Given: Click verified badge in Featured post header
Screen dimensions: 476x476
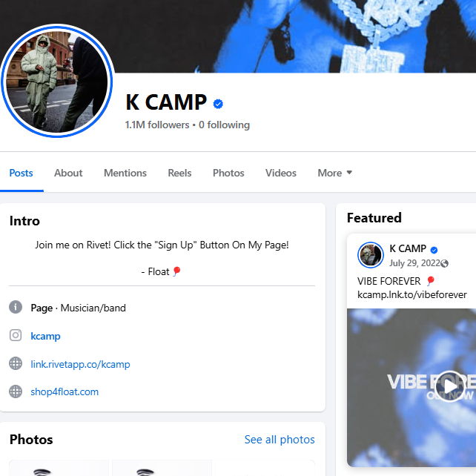Looking at the screenshot, I should [x=434, y=250].
